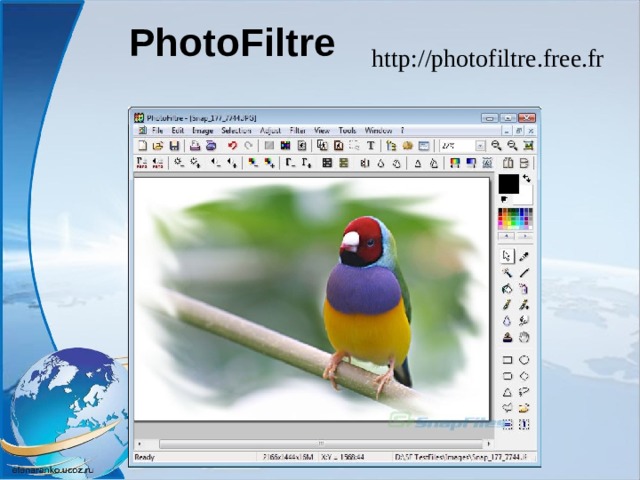Click the black foreground color swatch
Viewport: 640px width, 480px height.
click(508, 184)
